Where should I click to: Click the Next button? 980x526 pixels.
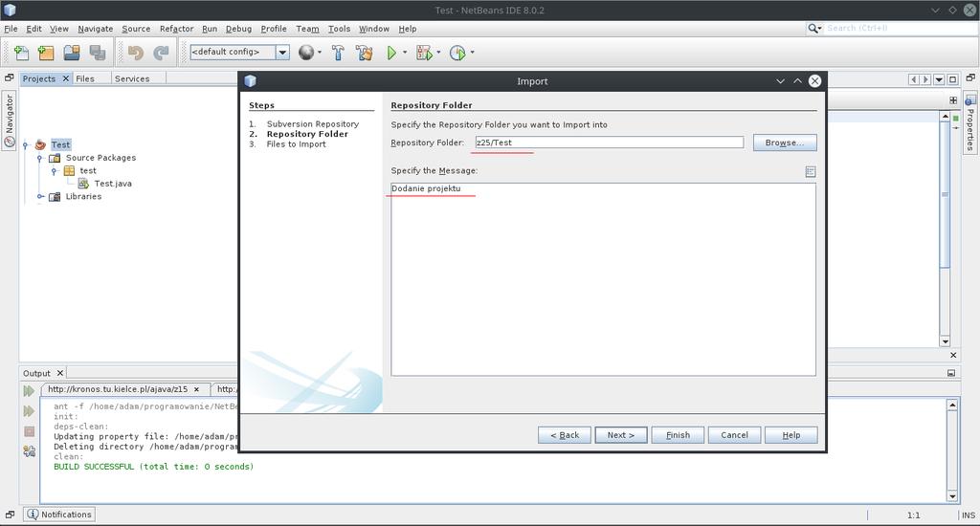click(620, 435)
